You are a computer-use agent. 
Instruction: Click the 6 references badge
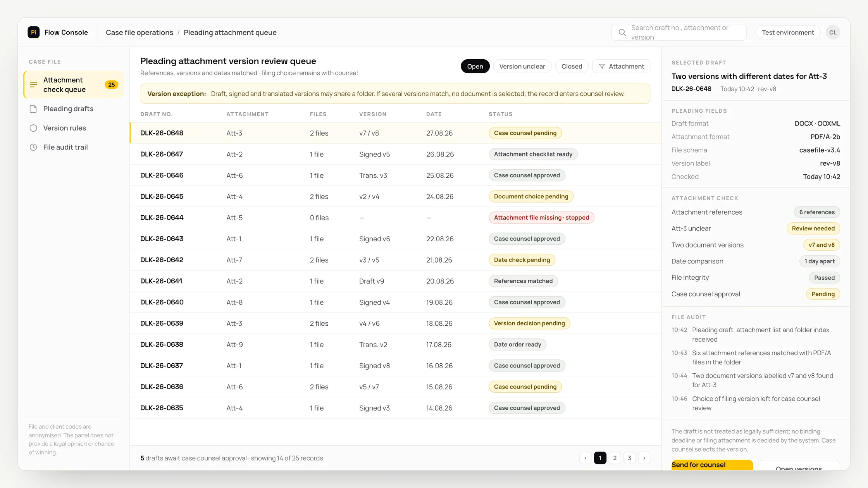(x=817, y=212)
